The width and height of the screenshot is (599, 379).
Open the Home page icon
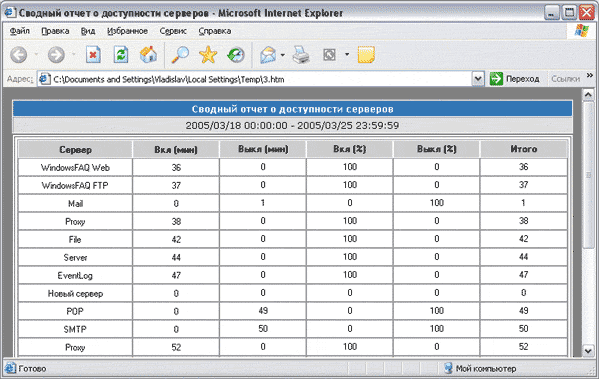(148, 55)
